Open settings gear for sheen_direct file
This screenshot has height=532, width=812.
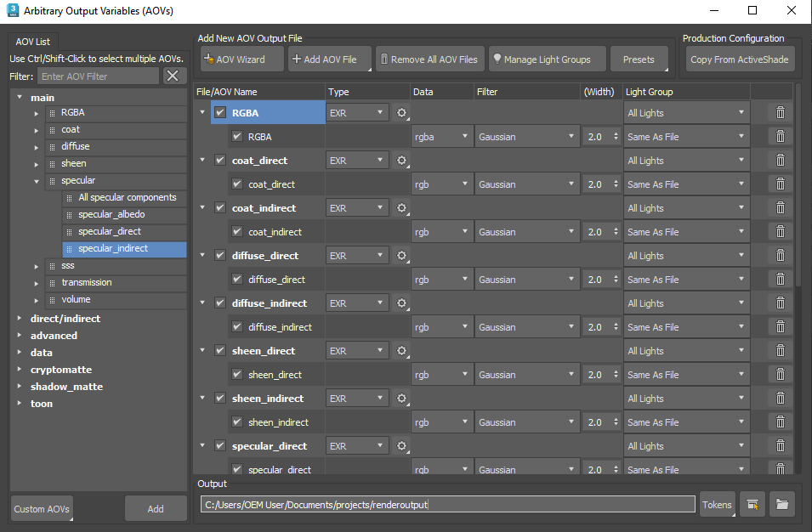coord(401,351)
